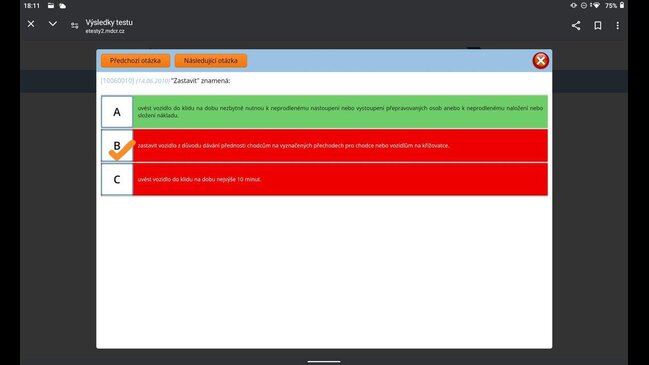Tap the bottom navigation handle bar
Viewport: 649px width, 365px height.
[324, 361]
